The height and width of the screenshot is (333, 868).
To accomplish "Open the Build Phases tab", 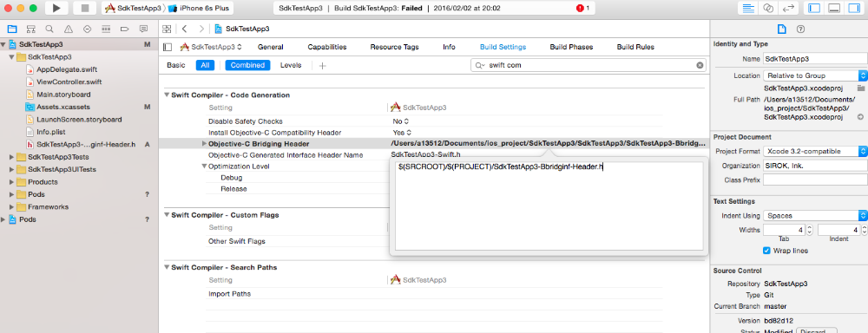I will 571,47.
